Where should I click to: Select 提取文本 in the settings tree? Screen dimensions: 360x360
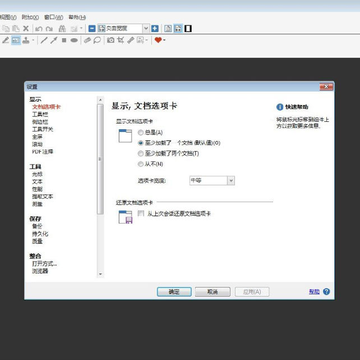click(x=43, y=197)
